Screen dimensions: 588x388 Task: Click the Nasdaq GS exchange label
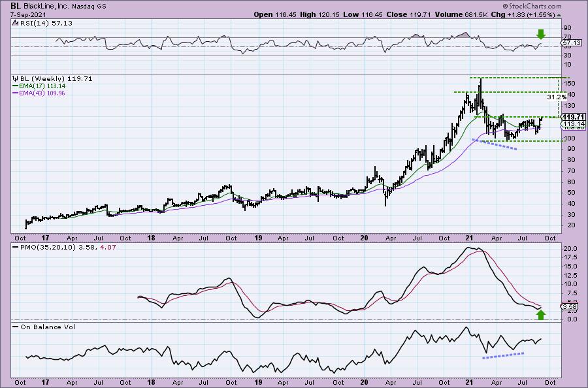(x=90, y=7)
